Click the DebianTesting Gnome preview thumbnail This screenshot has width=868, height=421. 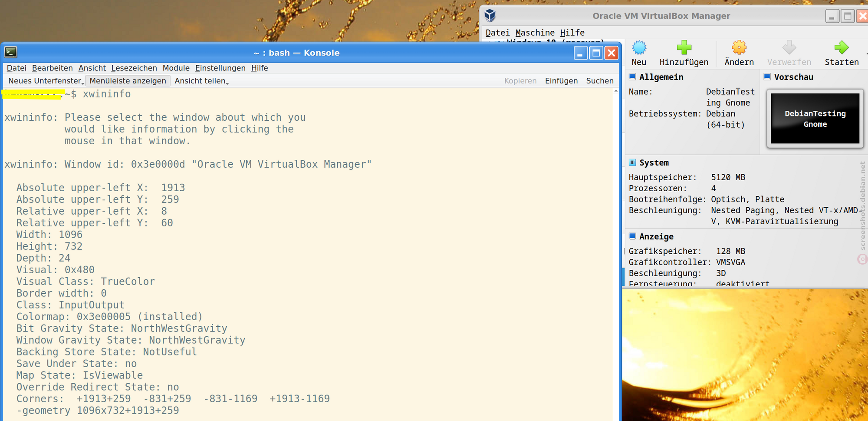(x=815, y=119)
